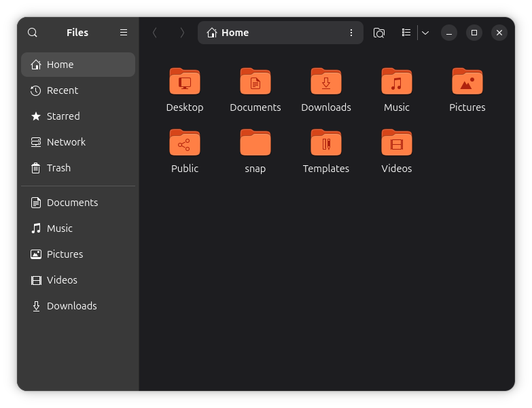
Task: Select the Templates folder
Action: (x=325, y=151)
